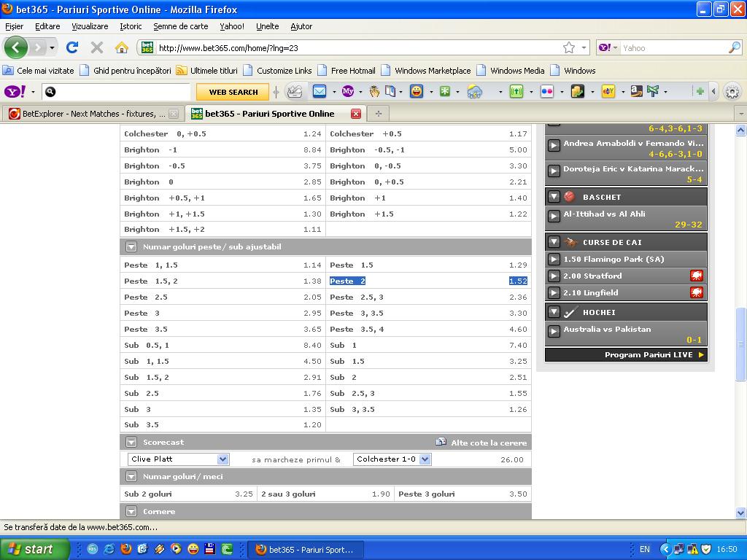This screenshot has height=560, width=747.
Task: Click the bet365 taskbar window button
Action: tap(306, 550)
